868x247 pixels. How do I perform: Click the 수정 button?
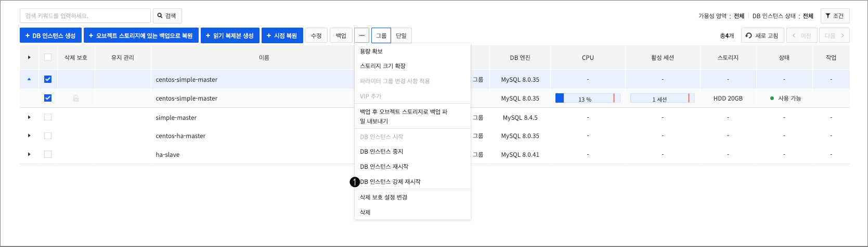316,35
